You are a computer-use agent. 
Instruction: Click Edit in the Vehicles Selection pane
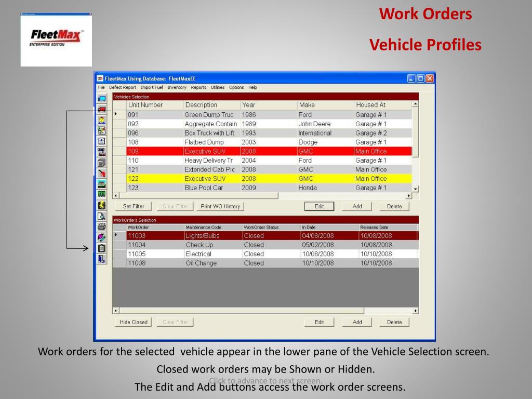320,206
